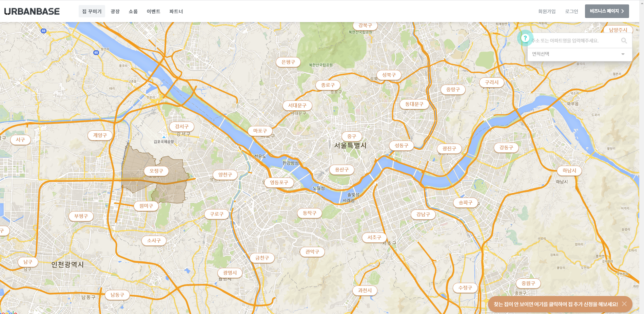Go to the 쇼룸 section

pyautogui.click(x=133, y=11)
